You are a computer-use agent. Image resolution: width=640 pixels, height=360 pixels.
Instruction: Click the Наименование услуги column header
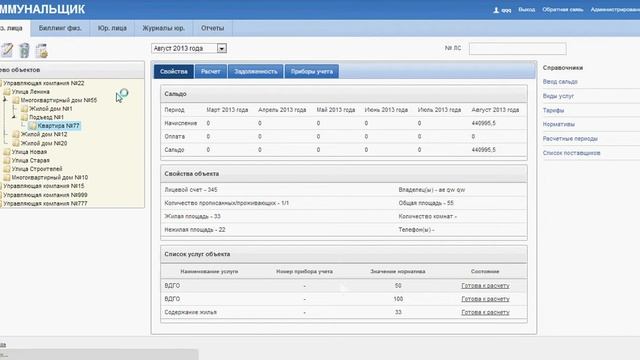pyautogui.click(x=209, y=271)
